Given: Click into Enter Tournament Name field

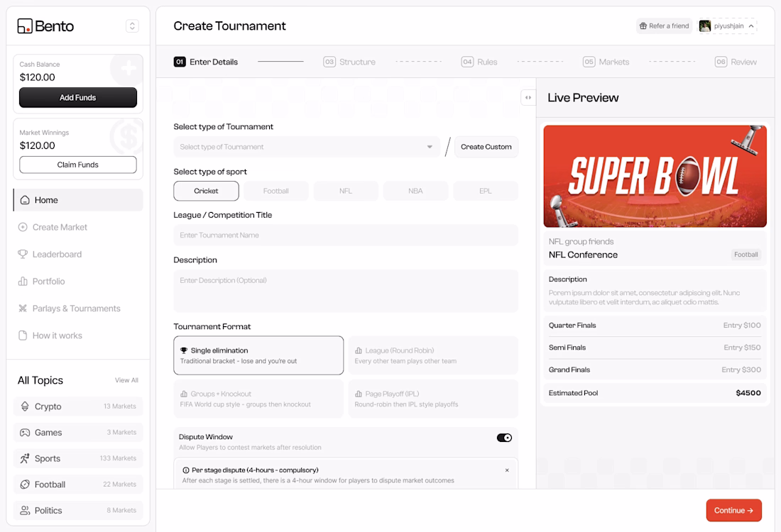Looking at the screenshot, I should 346,235.
